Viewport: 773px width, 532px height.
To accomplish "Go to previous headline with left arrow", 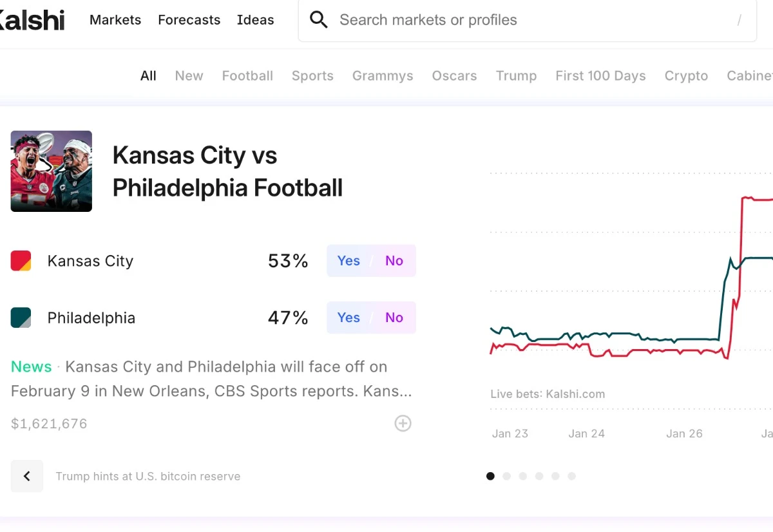I will click(x=27, y=476).
